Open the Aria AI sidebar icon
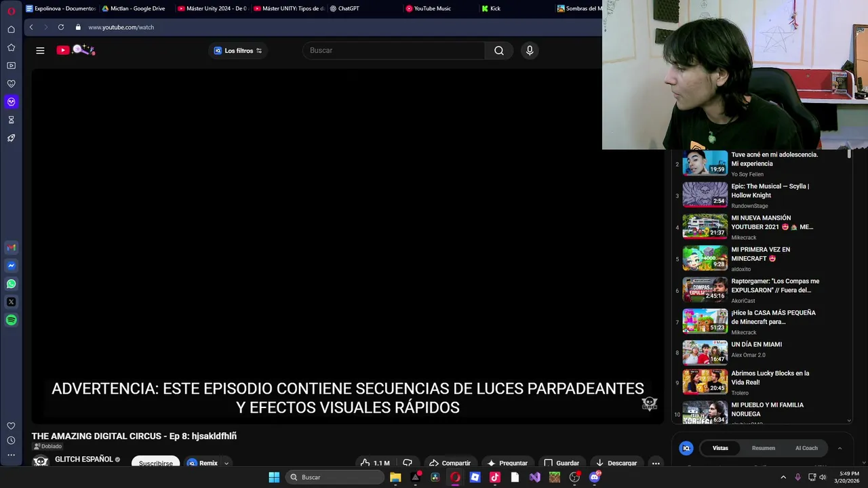Viewport: 868px width, 488px height. coord(11,102)
